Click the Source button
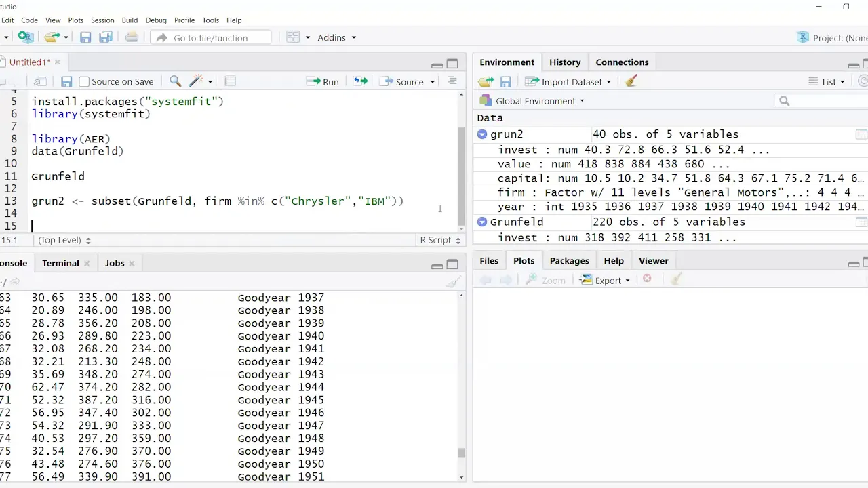The height and width of the screenshot is (488, 868). (401, 81)
